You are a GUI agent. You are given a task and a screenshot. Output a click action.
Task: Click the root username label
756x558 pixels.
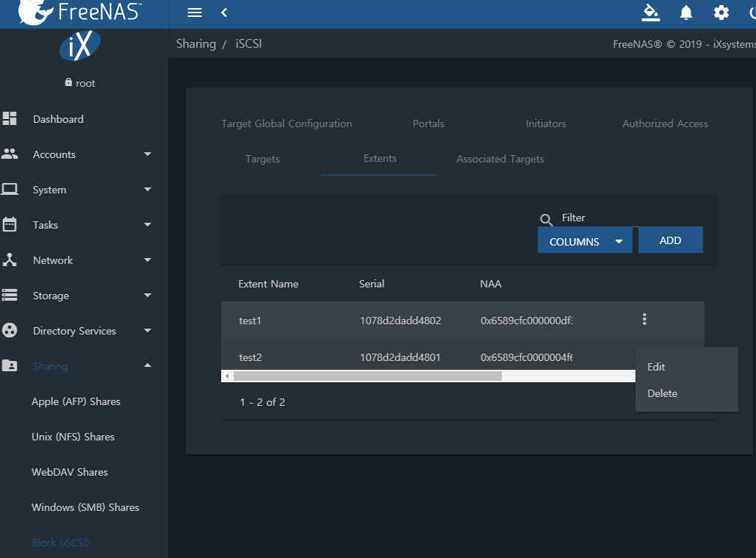pos(85,83)
